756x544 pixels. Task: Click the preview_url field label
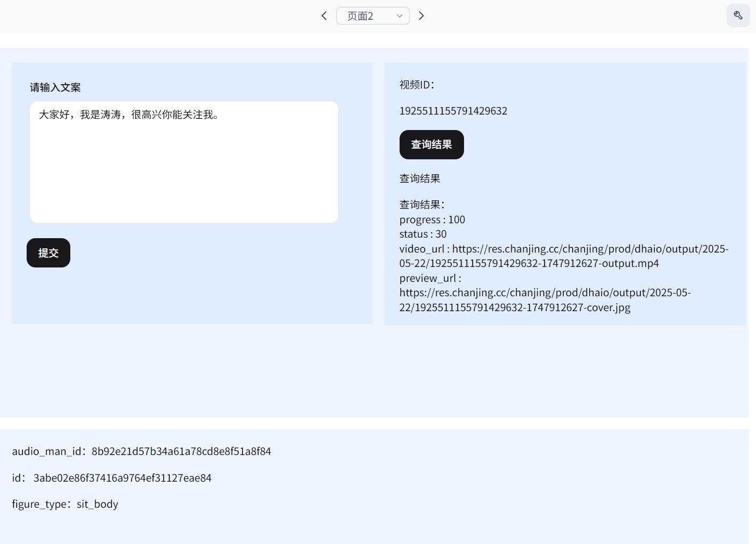pyautogui.click(x=430, y=278)
